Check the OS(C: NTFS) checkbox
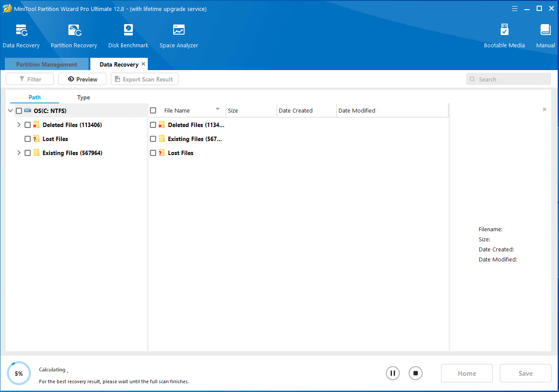Viewport: 559px width, 392px height. tap(19, 111)
